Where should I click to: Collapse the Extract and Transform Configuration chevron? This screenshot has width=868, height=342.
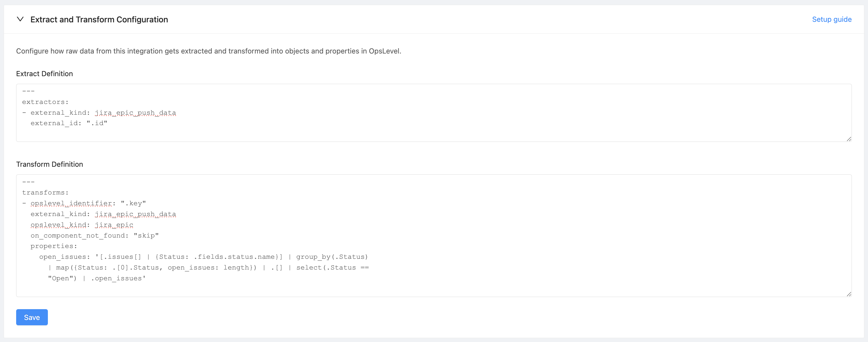tap(20, 19)
